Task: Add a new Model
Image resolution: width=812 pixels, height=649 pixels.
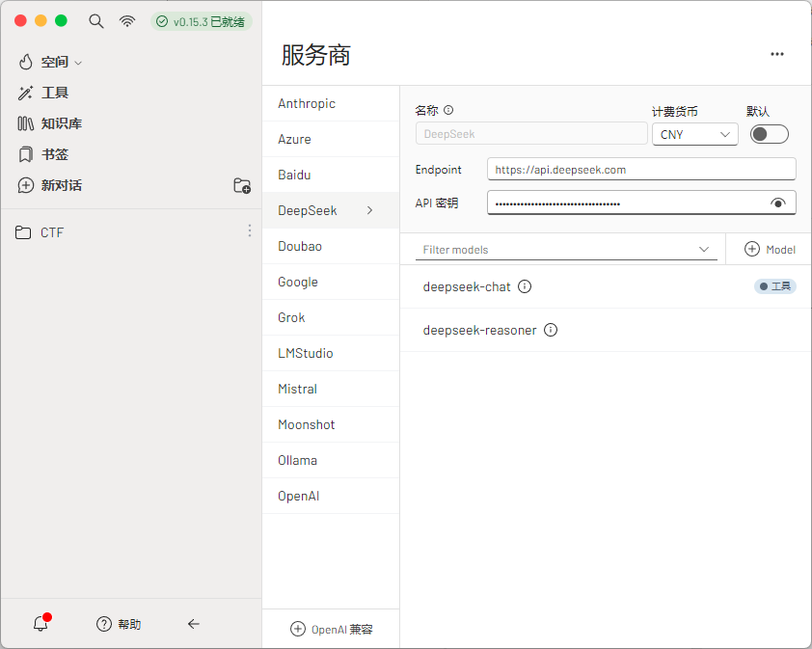Action: [770, 249]
